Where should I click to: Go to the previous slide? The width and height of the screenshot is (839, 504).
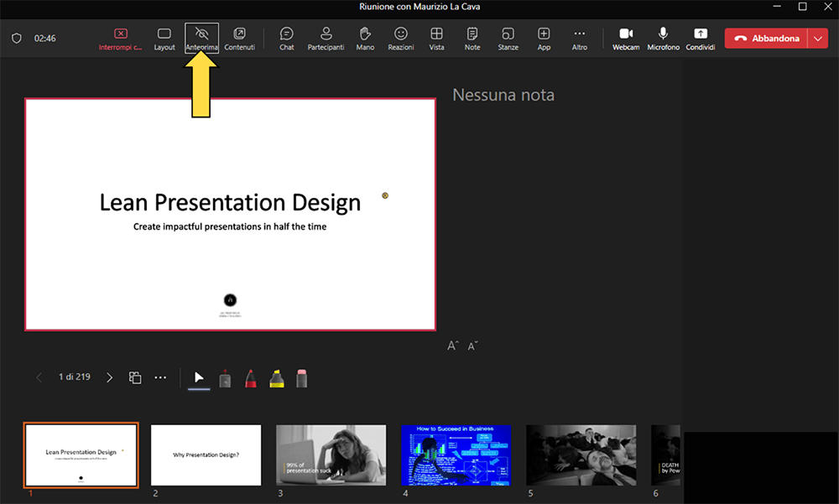click(39, 377)
